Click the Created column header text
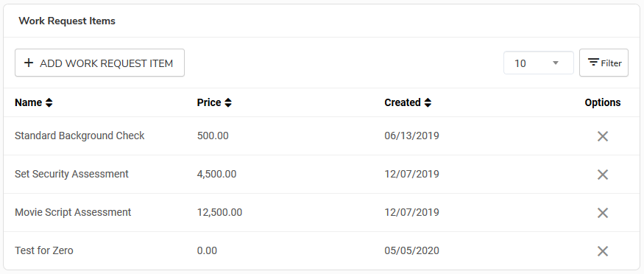The image size is (644, 274). click(403, 102)
